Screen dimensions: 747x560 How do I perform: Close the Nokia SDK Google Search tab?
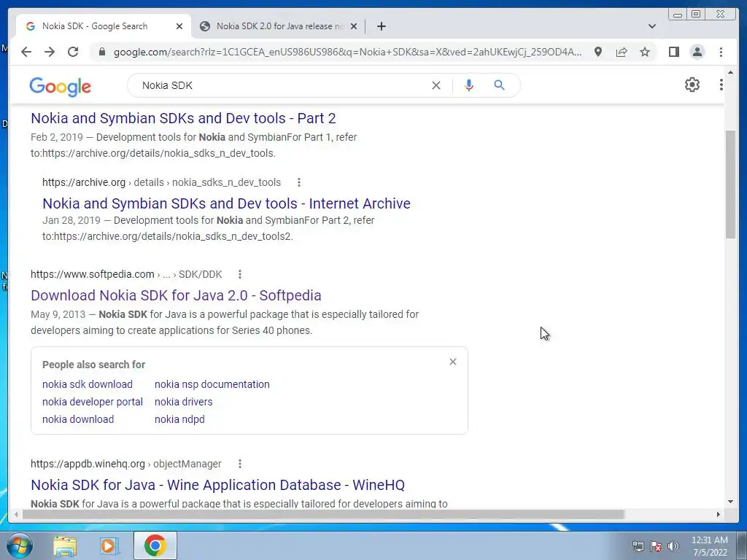pyautogui.click(x=179, y=26)
